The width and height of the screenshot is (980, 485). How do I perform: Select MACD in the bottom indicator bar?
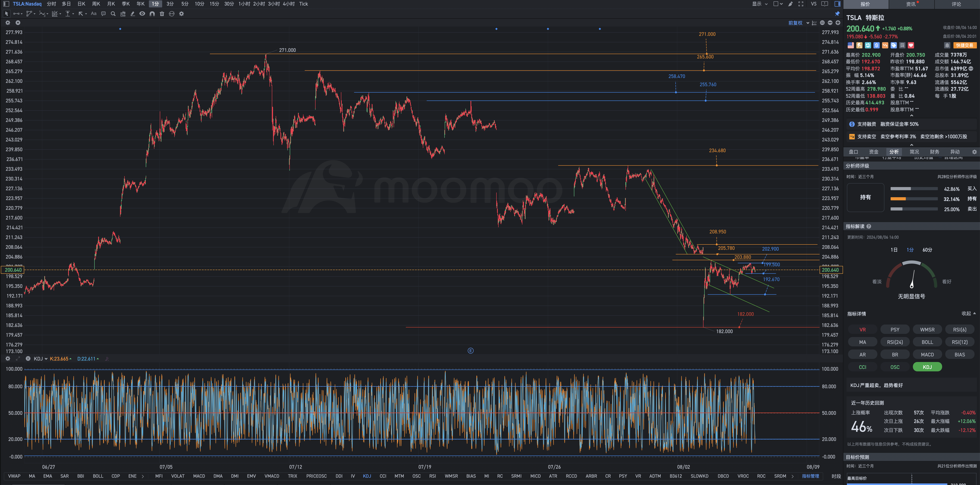(199, 476)
